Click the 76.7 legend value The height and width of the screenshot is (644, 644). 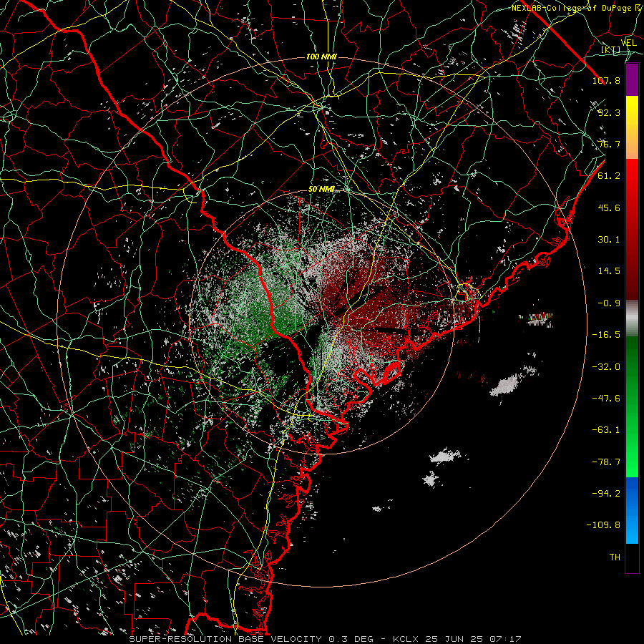609,144
